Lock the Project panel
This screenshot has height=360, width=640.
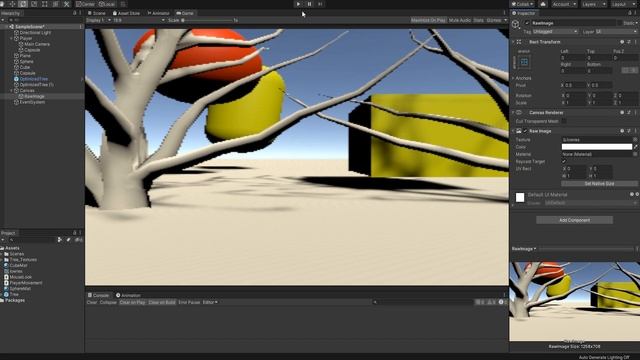(74, 233)
